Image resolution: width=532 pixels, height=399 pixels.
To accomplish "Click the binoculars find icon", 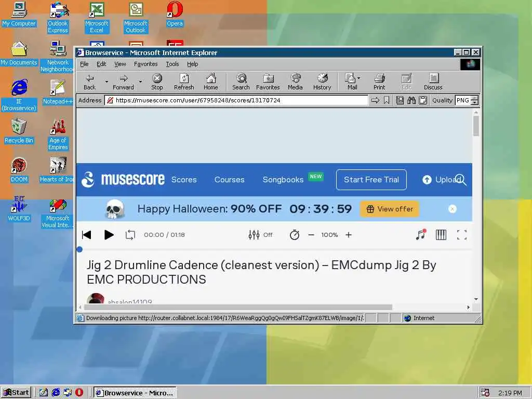I will [411, 100].
